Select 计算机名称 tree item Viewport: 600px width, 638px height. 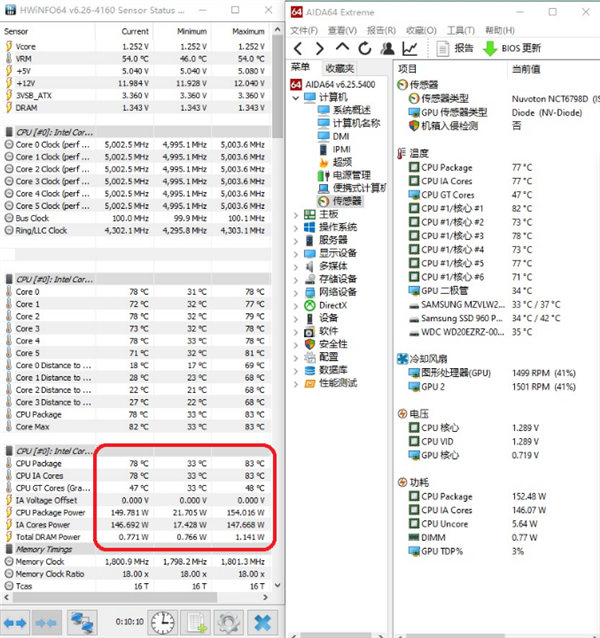pos(357,123)
